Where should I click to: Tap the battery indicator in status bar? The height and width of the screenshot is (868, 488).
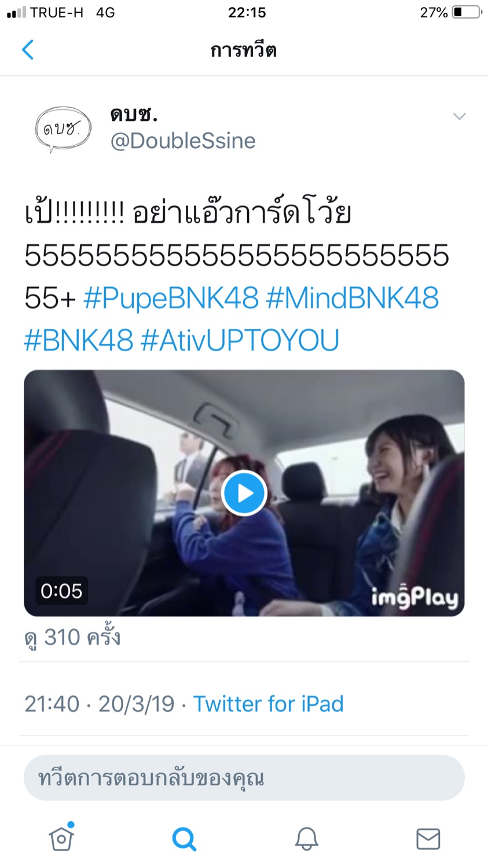[x=467, y=12]
